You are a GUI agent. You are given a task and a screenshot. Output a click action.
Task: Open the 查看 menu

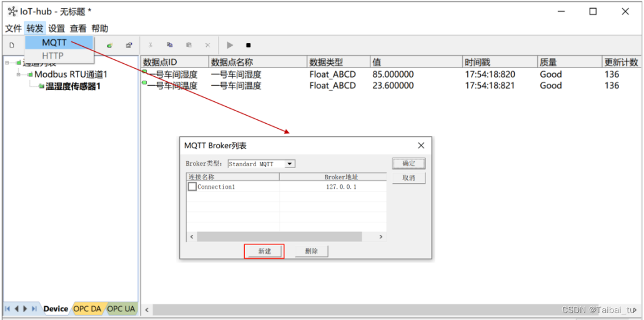pyautogui.click(x=78, y=28)
